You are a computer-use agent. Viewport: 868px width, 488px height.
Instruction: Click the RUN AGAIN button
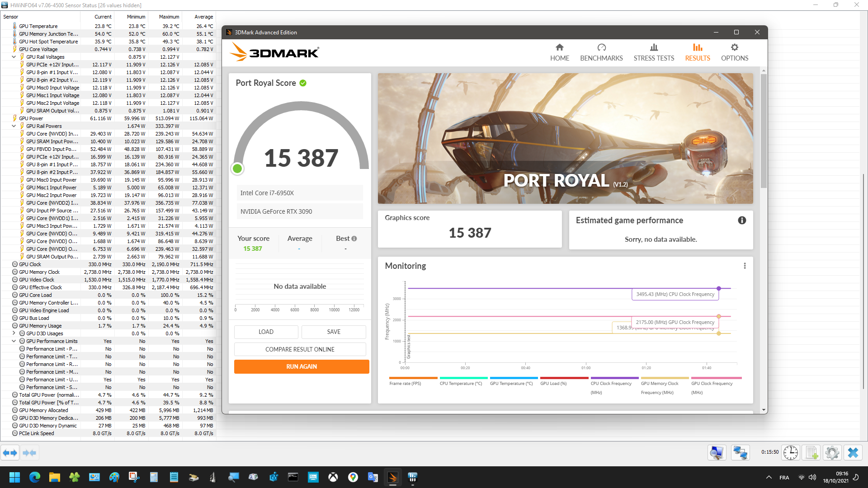302,366
